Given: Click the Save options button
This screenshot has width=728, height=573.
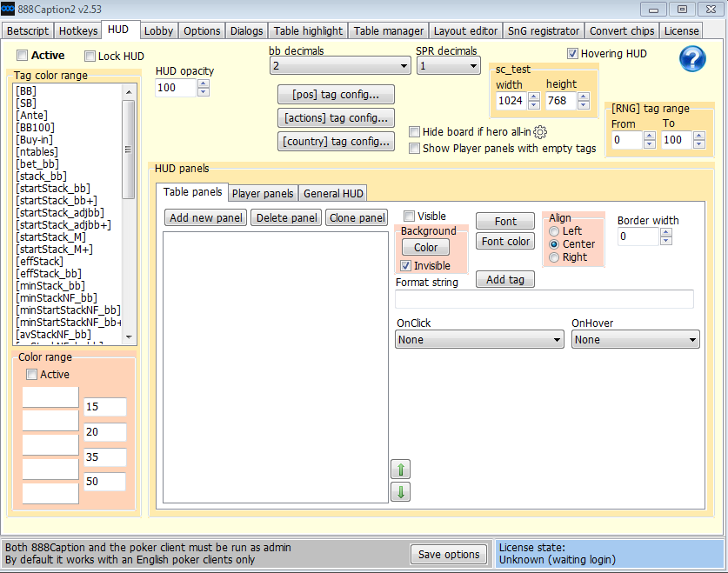Looking at the screenshot, I should click(x=449, y=555).
